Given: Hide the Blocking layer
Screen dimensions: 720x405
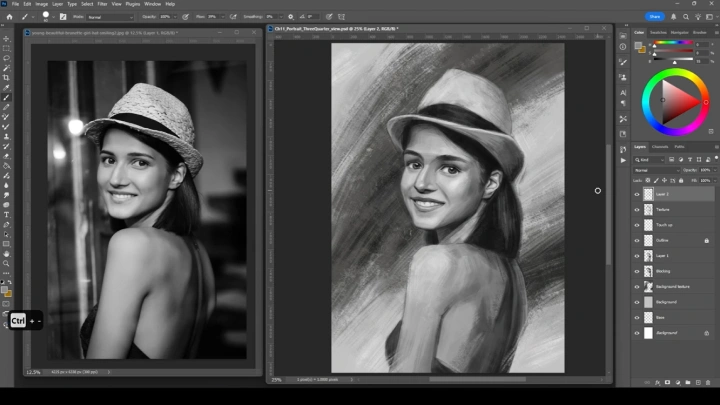Looking at the screenshot, I should click(x=637, y=271).
